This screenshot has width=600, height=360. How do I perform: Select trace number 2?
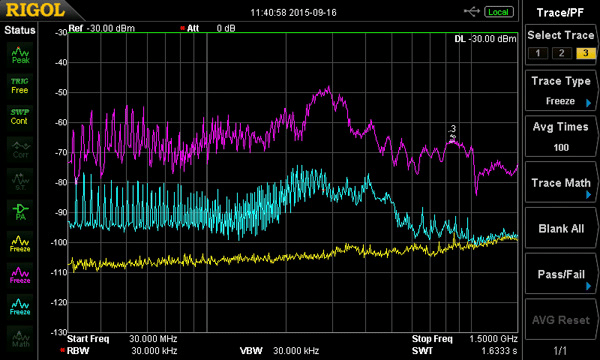[x=561, y=53]
